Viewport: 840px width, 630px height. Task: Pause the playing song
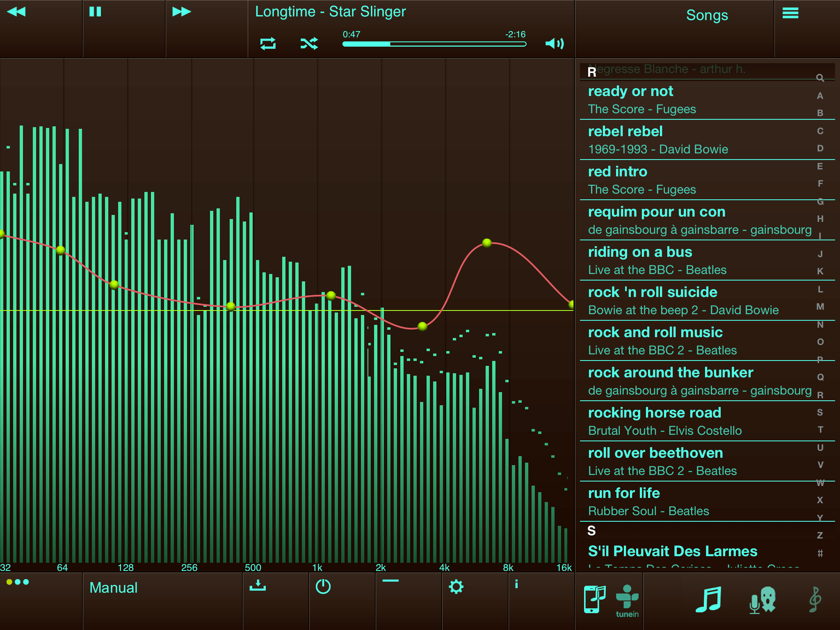(x=95, y=11)
